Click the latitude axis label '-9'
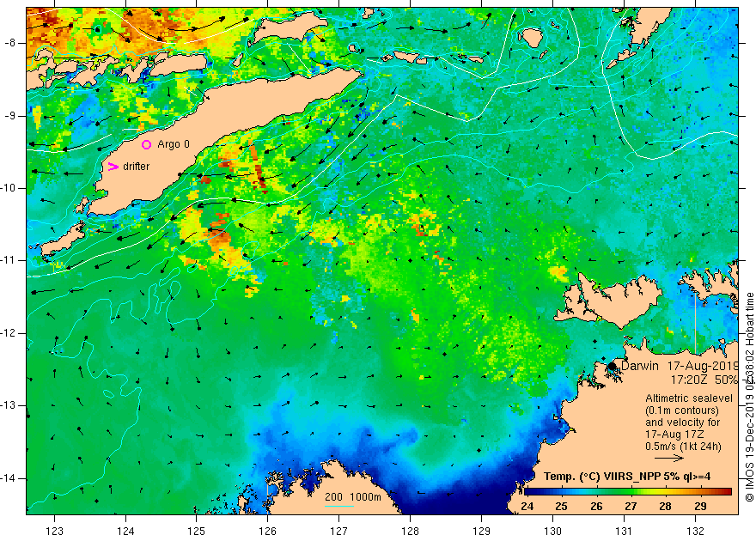756x541 pixels. pos(10,116)
